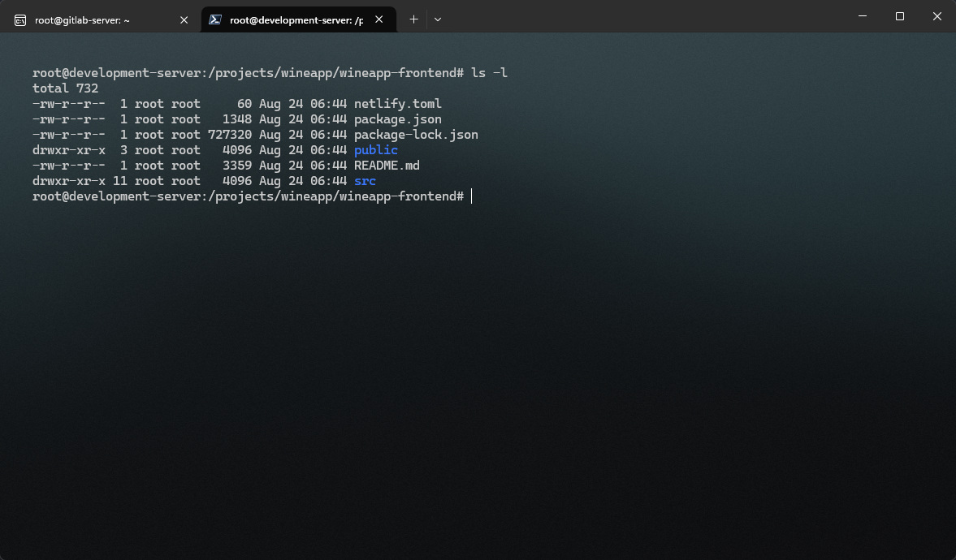Image resolution: width=956 pixels, height=560 pixels.
Task: Click the cursor at the last prompt line
Action: [x=471, y=196]
